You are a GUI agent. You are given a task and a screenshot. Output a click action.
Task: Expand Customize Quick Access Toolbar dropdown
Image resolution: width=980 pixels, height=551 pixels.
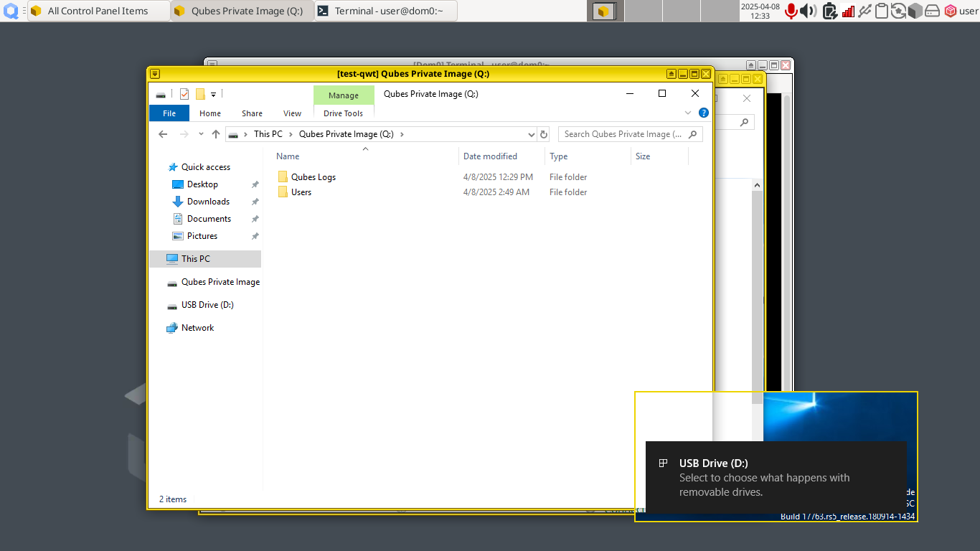point(214,95)
